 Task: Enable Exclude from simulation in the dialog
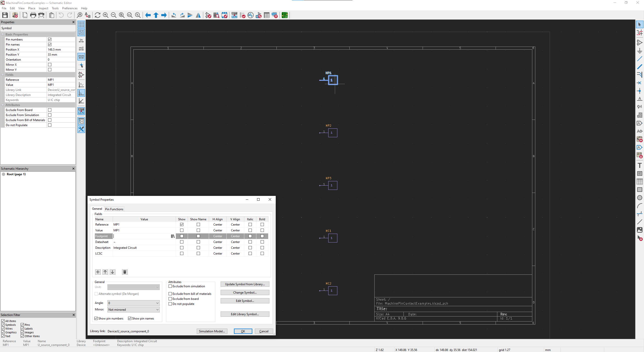pos(170,286)
